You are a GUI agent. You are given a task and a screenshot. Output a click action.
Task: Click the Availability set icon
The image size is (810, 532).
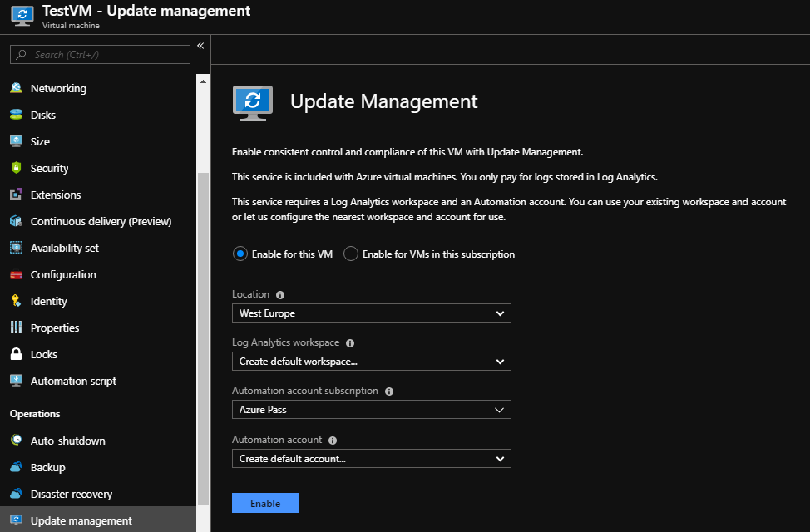[16, 248]
